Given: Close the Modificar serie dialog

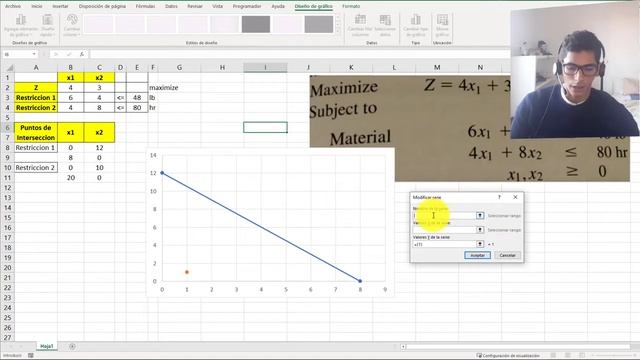Looking at the screenshot, I should click(515, 197).
